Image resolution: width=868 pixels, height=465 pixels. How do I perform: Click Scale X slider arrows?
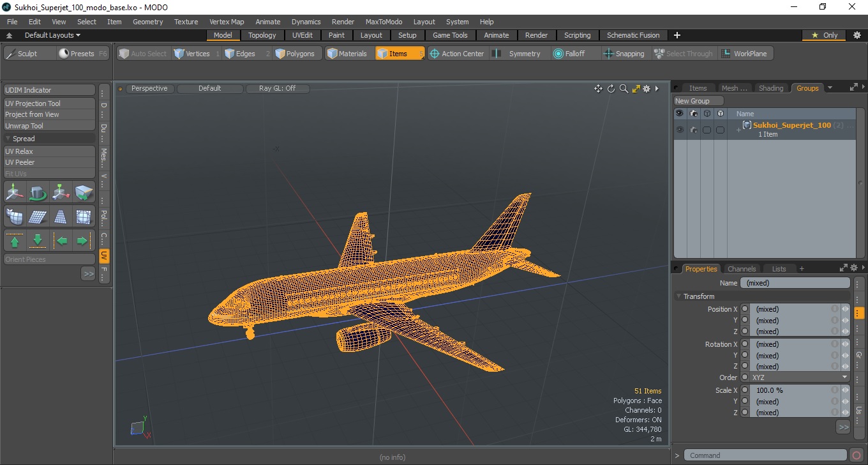[846, 390]
